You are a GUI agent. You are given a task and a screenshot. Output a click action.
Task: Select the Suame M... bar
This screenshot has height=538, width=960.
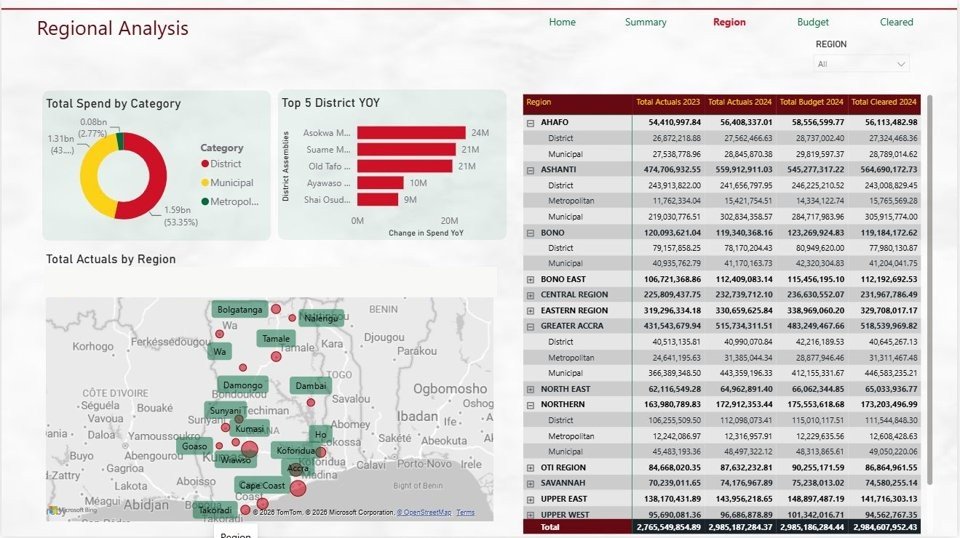pos(407,149)
